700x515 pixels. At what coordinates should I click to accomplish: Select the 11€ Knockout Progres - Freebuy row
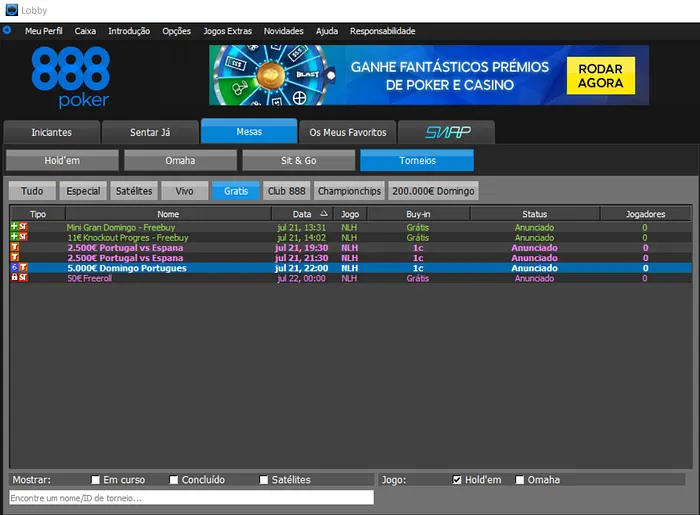(x=351, y=237)
